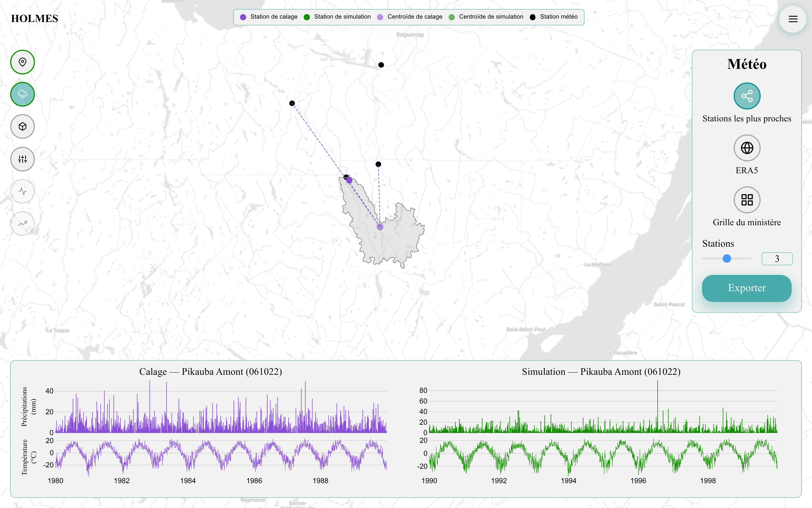Click the 1984 axis label on calibration chart

pos(187,481)
